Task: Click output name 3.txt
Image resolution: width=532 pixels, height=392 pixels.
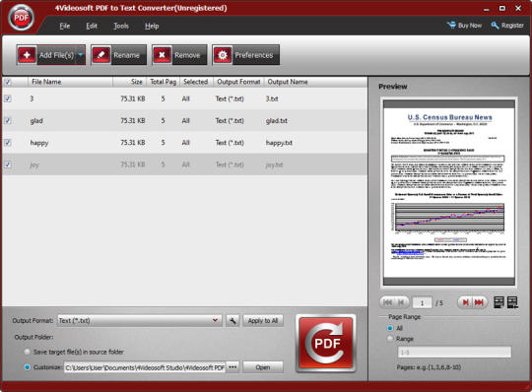Action: tap(272, 98)
